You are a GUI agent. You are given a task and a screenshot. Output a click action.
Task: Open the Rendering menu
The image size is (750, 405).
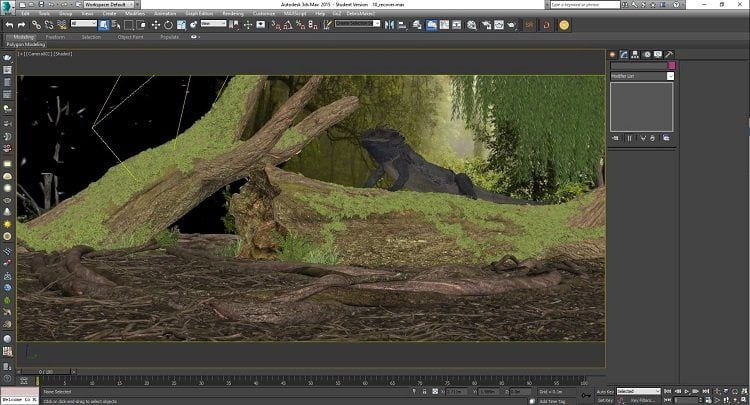(x=233, y=13)
